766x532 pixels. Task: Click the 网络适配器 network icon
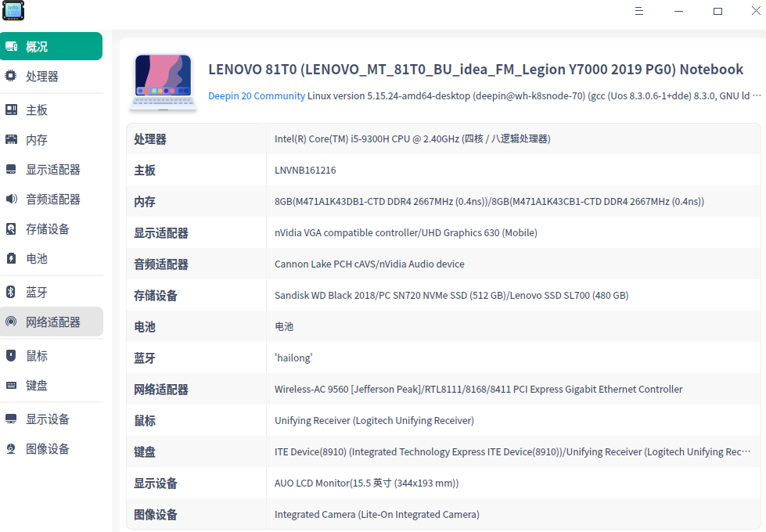click(11, 322)
